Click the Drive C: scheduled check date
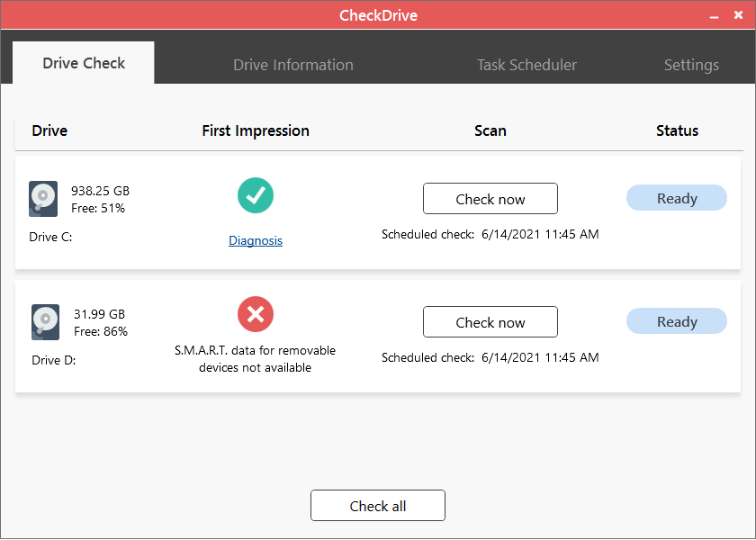This screenshot has width=756, height=540. click(540, 234)
